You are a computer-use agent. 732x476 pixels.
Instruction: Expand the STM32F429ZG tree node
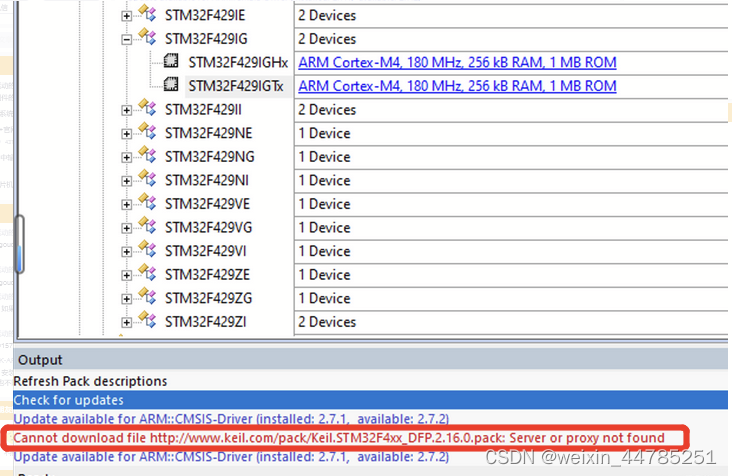[127, 299]
